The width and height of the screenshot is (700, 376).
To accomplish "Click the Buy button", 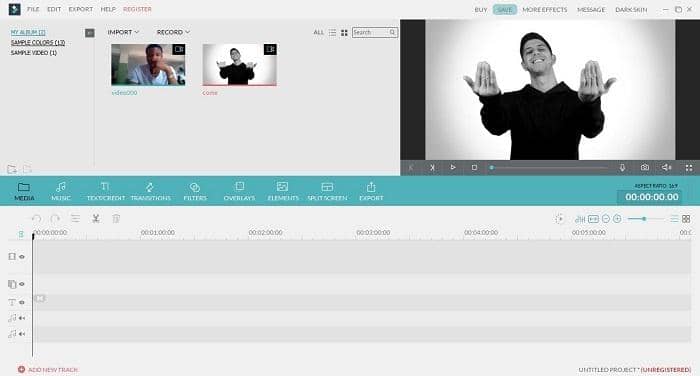I will coord(481,9).
